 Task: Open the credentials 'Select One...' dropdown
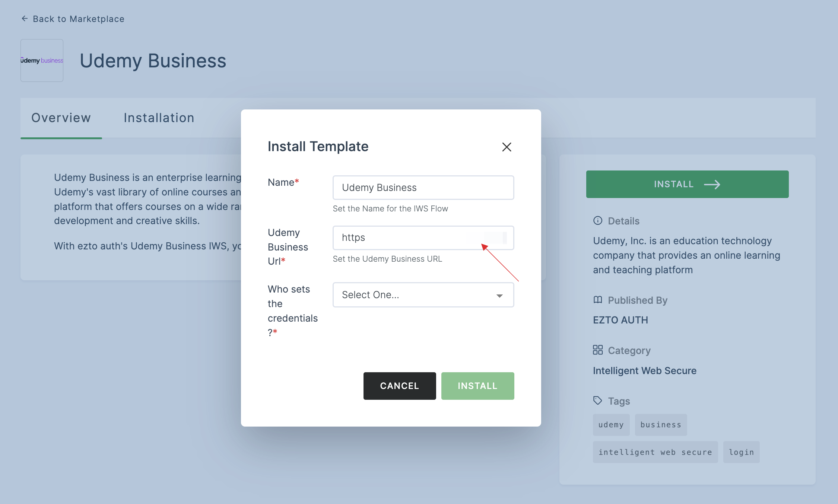click(x=423, y=295)
